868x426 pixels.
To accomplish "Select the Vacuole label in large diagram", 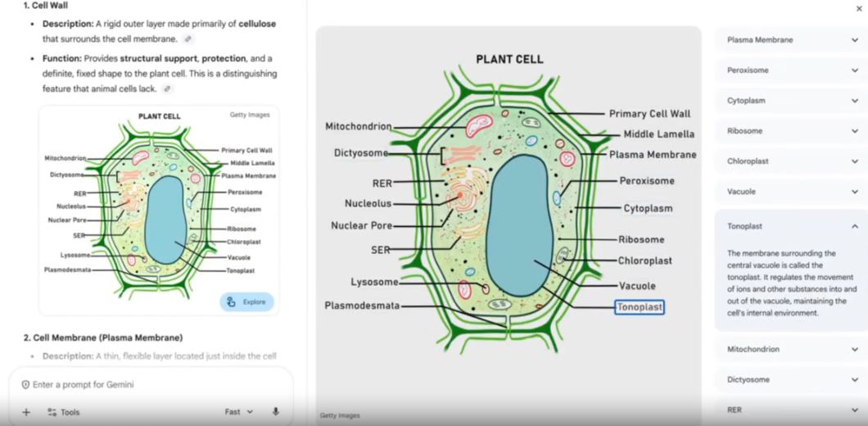I will pyautogui.click(x=636, y=286).
